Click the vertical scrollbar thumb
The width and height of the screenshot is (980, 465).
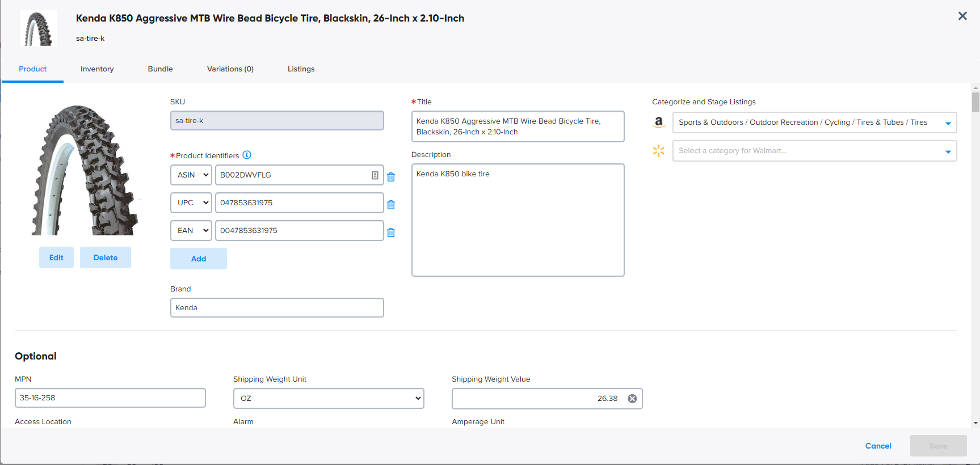(975, 102)
